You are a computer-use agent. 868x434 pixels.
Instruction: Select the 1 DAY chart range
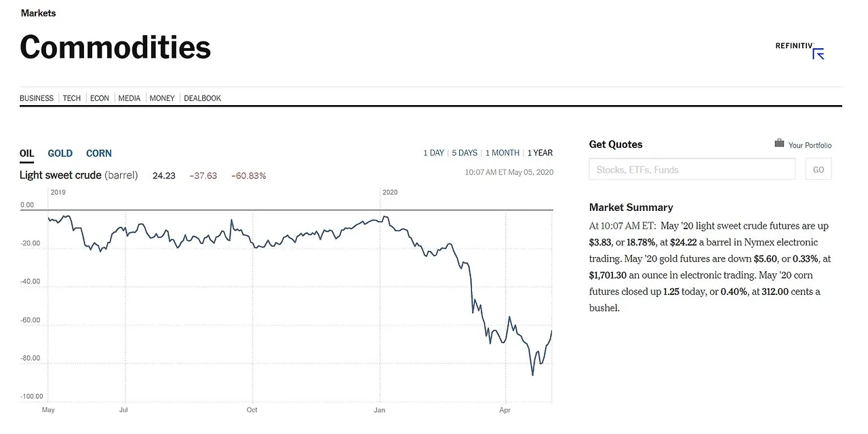(433, 153)
